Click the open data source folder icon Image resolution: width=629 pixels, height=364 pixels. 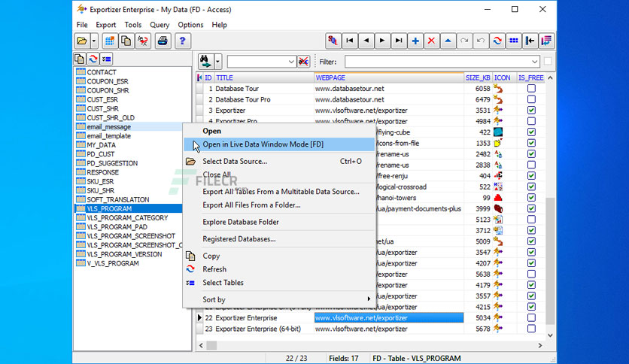[x=82, y=41]
